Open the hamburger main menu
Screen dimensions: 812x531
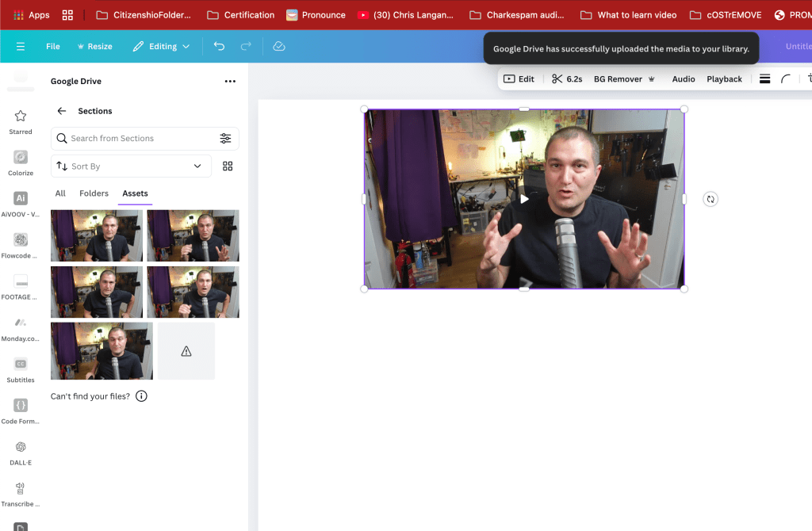pyautogui.click(x=21, y=47)
